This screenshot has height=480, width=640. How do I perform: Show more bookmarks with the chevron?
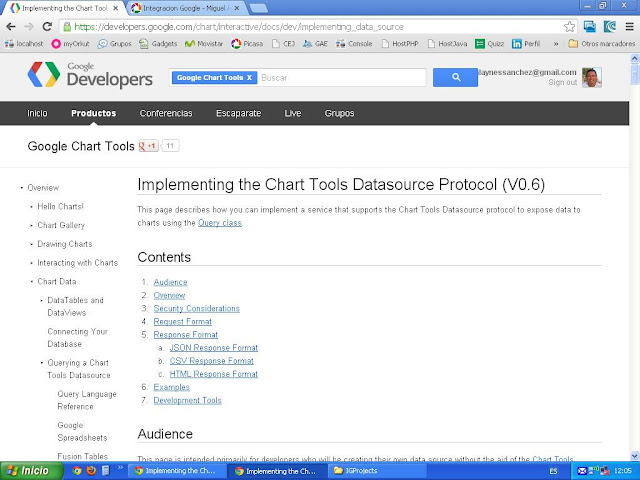click(556, 44)
